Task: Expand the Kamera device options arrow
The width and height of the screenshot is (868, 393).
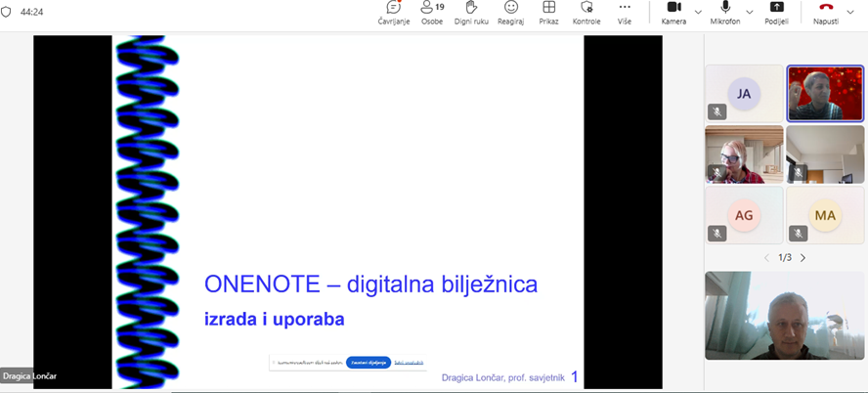Action: pos(699,12)
